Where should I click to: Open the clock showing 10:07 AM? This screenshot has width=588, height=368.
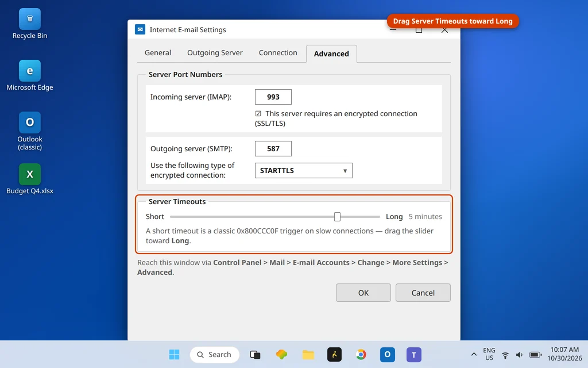[564, 354]
